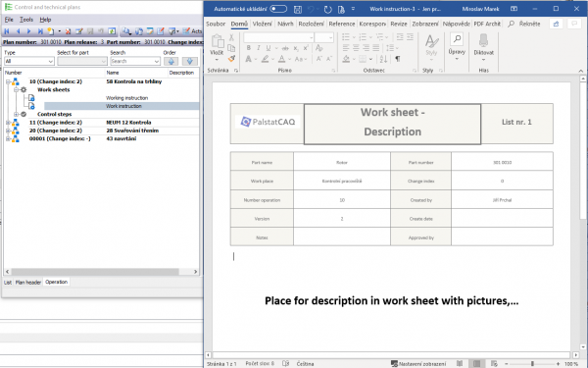Go to next record arrow
588x368 pixels.
[x=28, y=31]
